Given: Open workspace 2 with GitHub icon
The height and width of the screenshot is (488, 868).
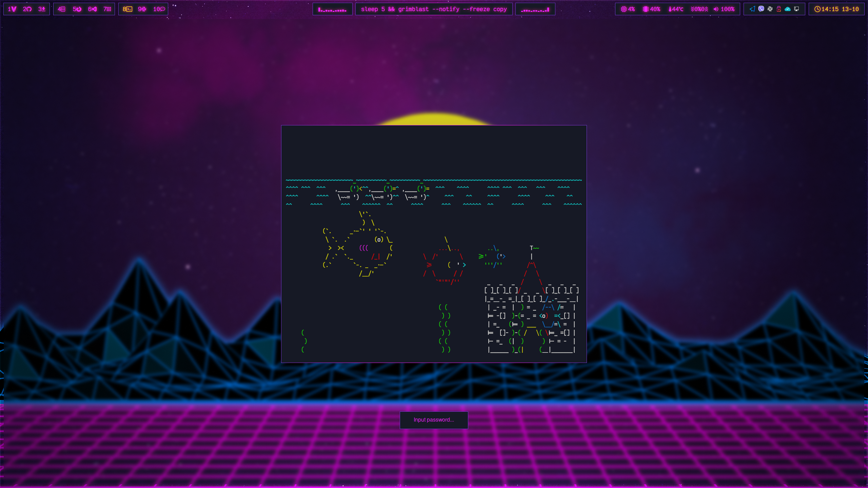Looking at the screenshot, I should tap(27, 9).
